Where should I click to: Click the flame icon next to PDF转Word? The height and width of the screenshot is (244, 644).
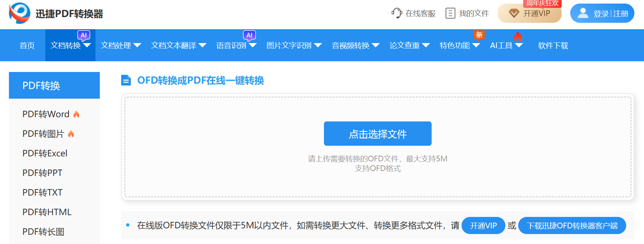click(x=76, y=114)
